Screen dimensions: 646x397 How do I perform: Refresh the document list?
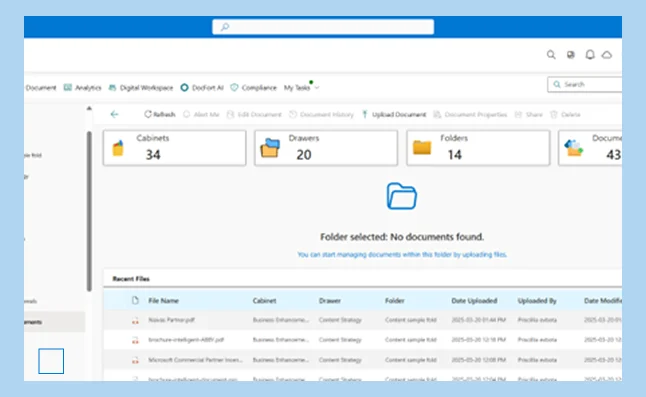[159, 114]
